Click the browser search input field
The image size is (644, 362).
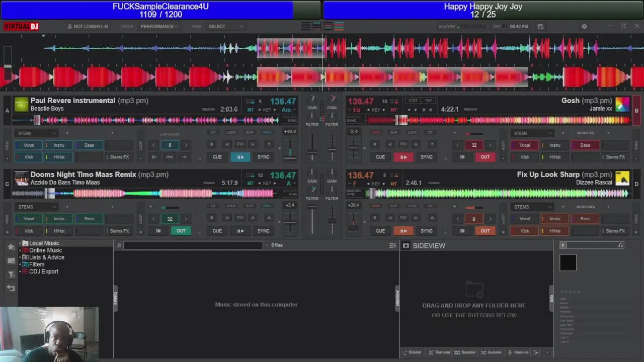coord(193,245)
